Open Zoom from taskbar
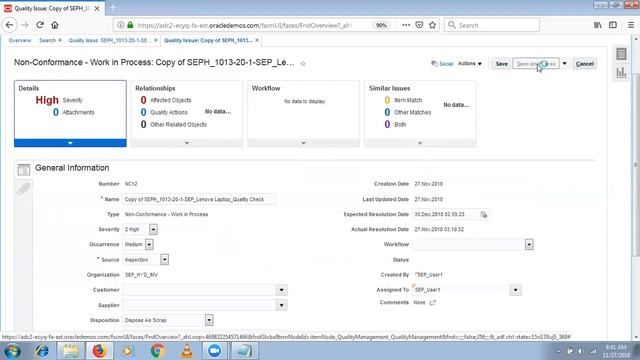640x360 pixels. (x=215, y=351)
